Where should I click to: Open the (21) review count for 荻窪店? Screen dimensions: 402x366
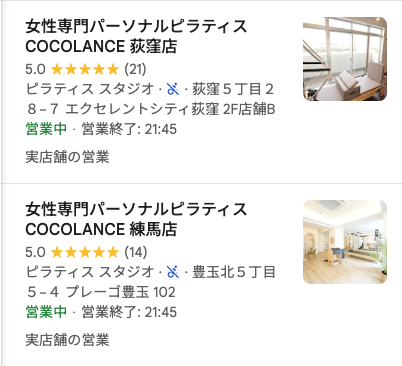click(135, 69)
